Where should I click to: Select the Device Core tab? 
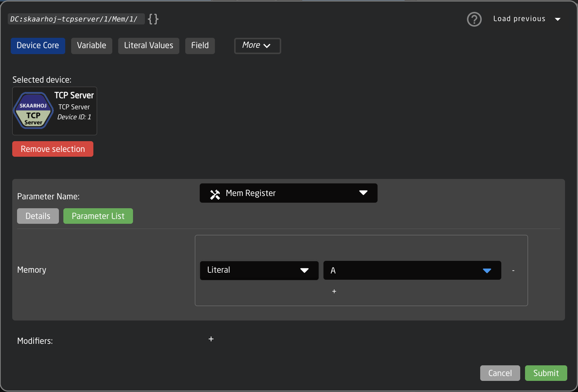(x=38, y=46)
